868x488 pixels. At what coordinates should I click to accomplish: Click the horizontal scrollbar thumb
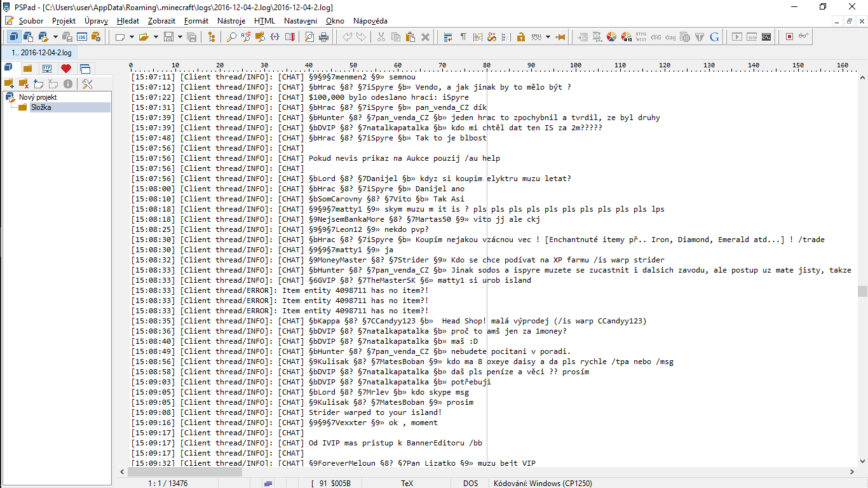pyautogui.click(x=185, y=472)
